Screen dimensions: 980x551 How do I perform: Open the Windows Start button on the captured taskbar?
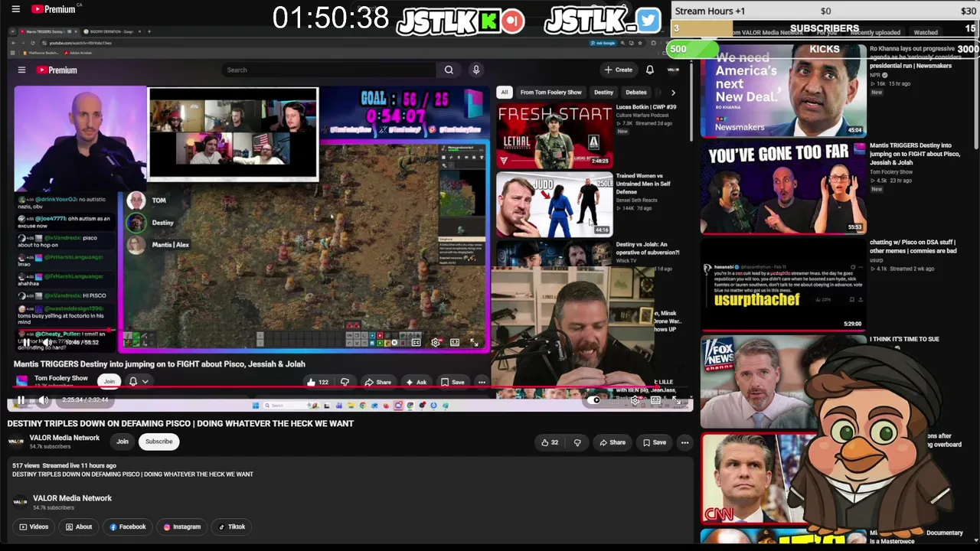256,405
